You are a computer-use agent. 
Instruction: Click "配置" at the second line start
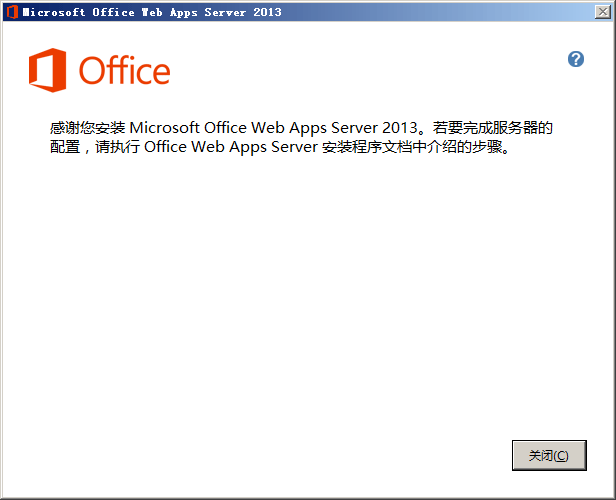click(x=64, y=148)
